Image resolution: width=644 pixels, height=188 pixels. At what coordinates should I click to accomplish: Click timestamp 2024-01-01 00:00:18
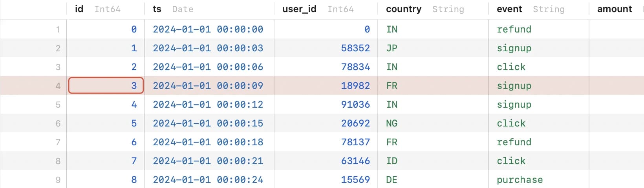click(208, 142)
